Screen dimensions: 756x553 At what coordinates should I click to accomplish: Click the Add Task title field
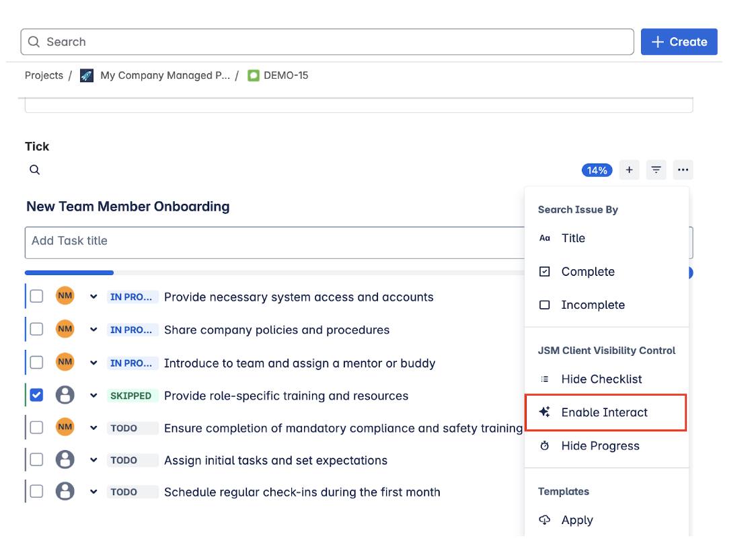[x=202, y=242]
